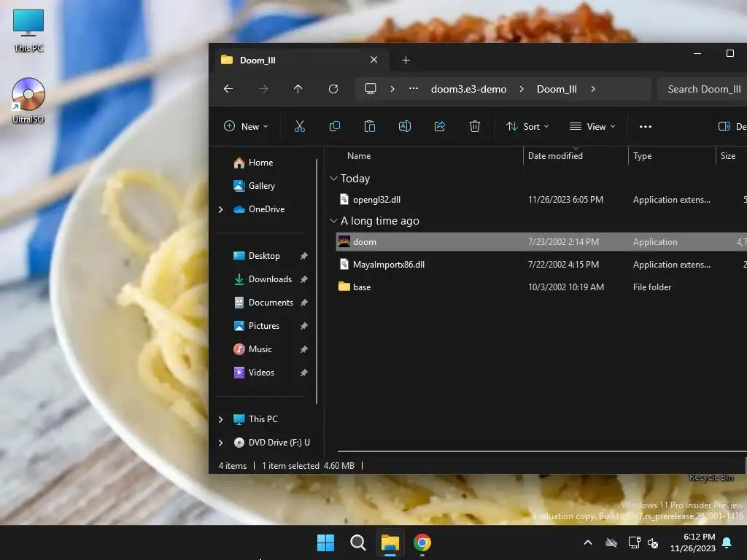Click doom3.e3-demo breadcrumb
This screenshot has height=560, width=747.
[469, 89]
